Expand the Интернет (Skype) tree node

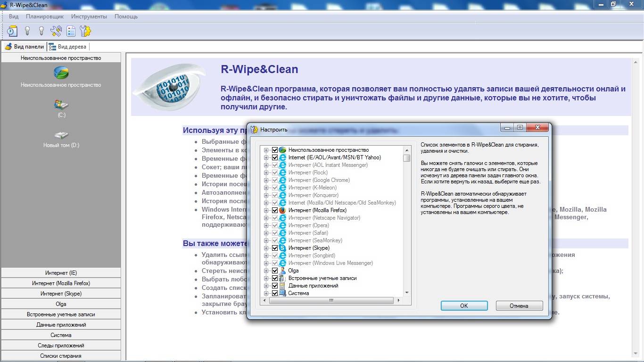(266, 248)
